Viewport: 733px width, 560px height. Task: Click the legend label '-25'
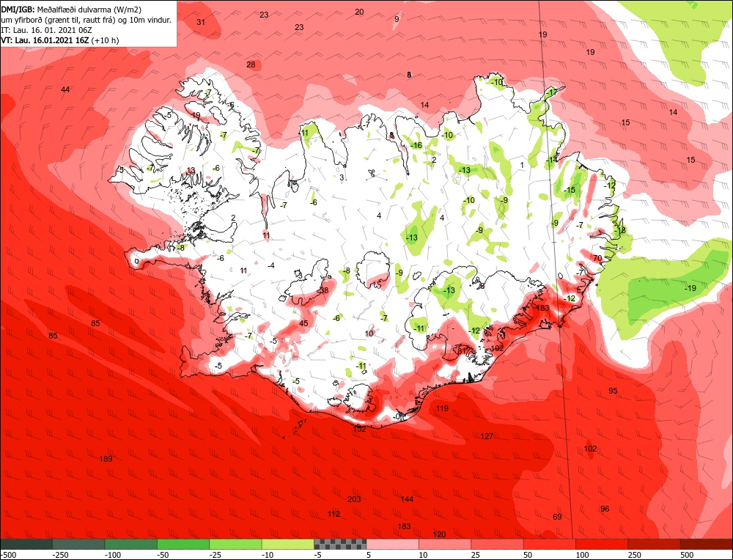tap(216, 555)
